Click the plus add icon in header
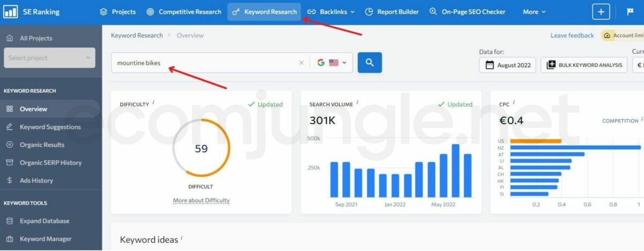This screenshot has height=251, width=644. (x=601, y=12)
